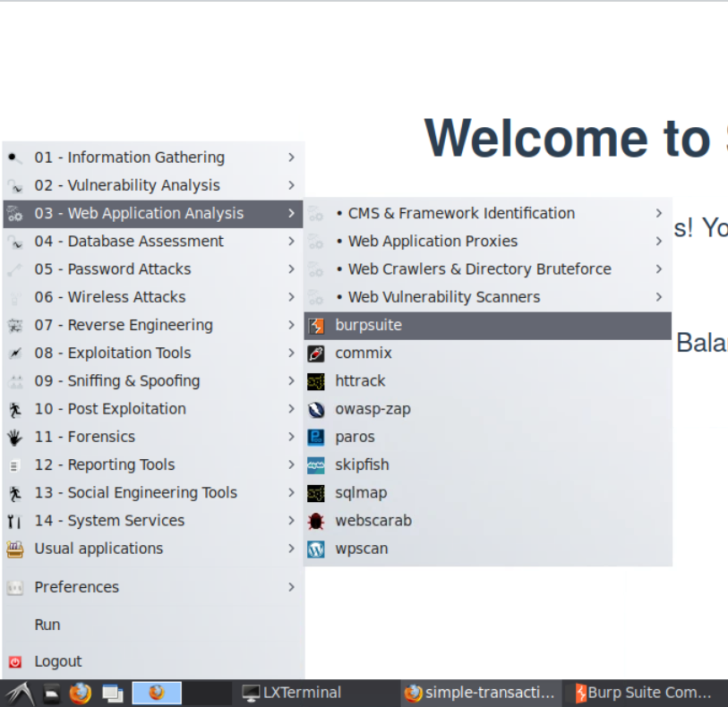Click the Logout red power icon
Screen dimensions: 728x707
[15, 662]
